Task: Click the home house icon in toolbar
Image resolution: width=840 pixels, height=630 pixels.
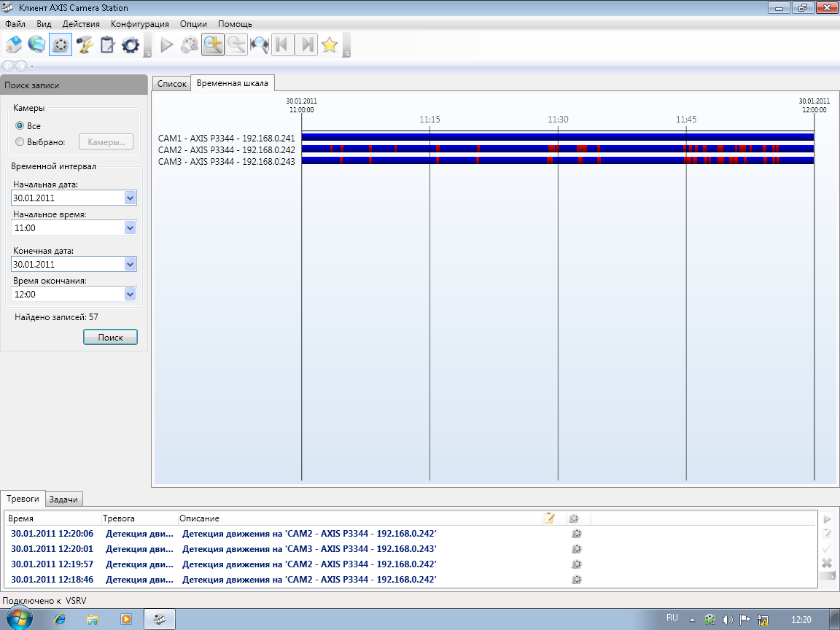Action: click(x=14, y=45)
